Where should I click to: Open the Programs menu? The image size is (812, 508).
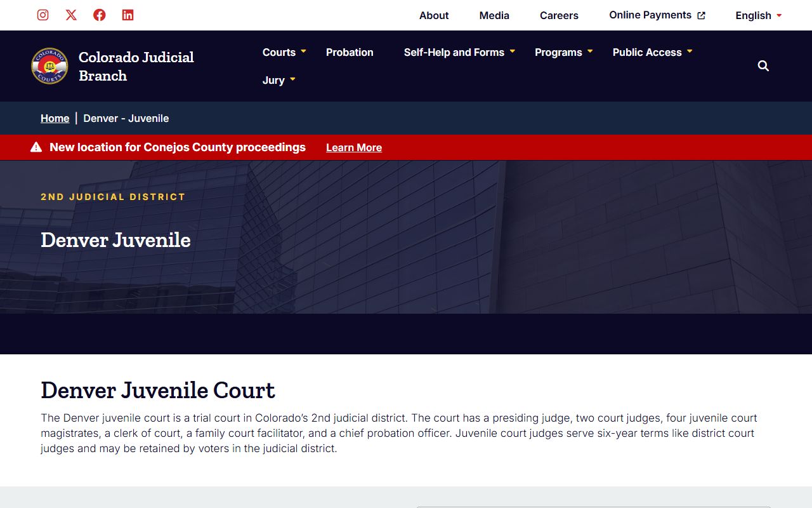click(x=558, y=52)
